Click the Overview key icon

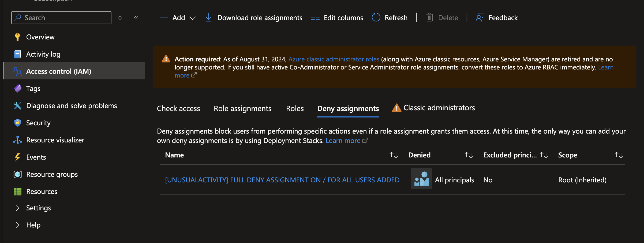point(17,37)
